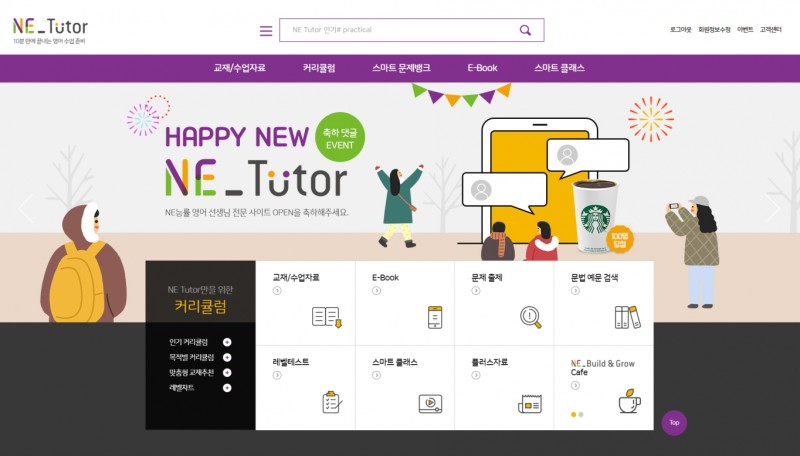Select the second gray carousel dot
The width and height of the screenshot is (800, 456).
click(581, 415)
